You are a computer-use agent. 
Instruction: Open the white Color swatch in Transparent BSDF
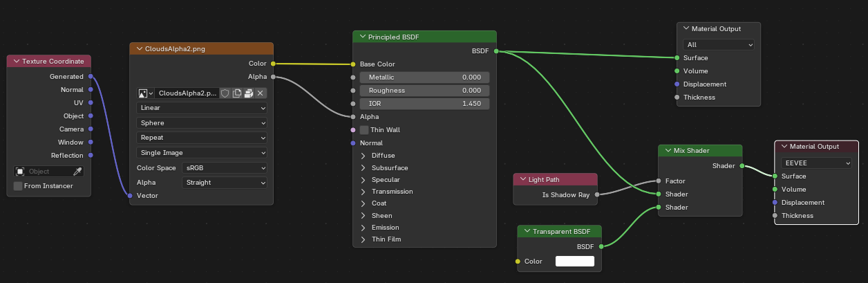575,262
